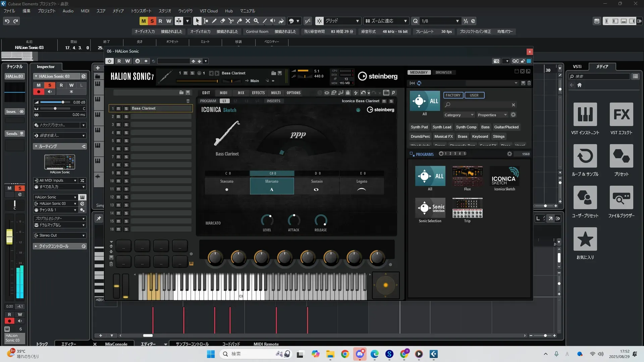Switch to EFFECTS tab in HALion
Viewport: 644px width, 362px height.
pyautogui.click(x=258, y=93)
